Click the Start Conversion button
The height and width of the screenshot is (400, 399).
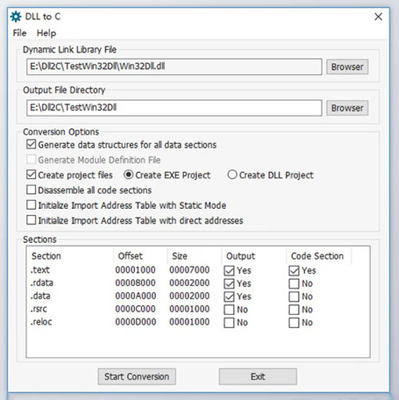(x=137, y=376)
